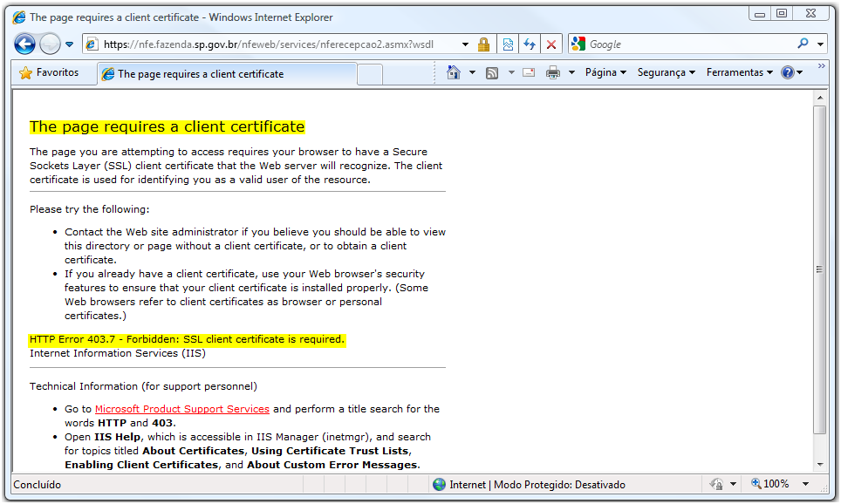Click the Google logo icon in search box

point(578,44)
